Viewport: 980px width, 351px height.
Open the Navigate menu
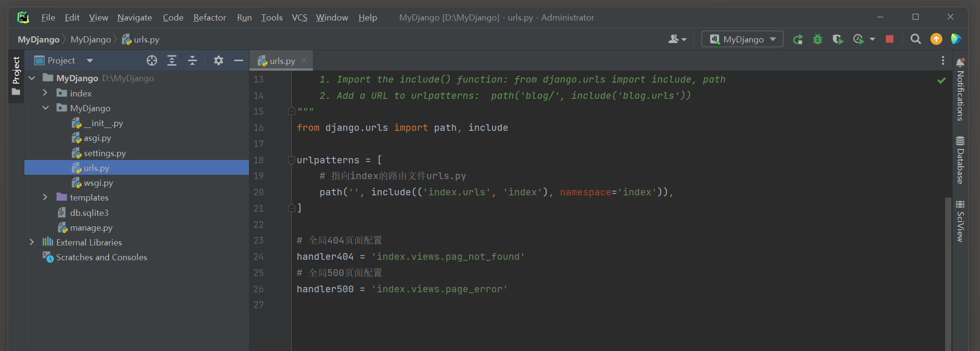coord(134,18)
